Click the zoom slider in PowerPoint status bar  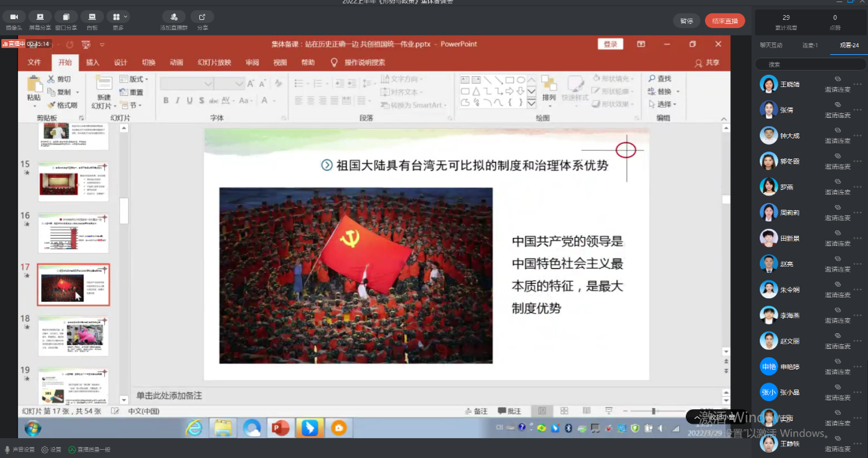click(654, 411)
